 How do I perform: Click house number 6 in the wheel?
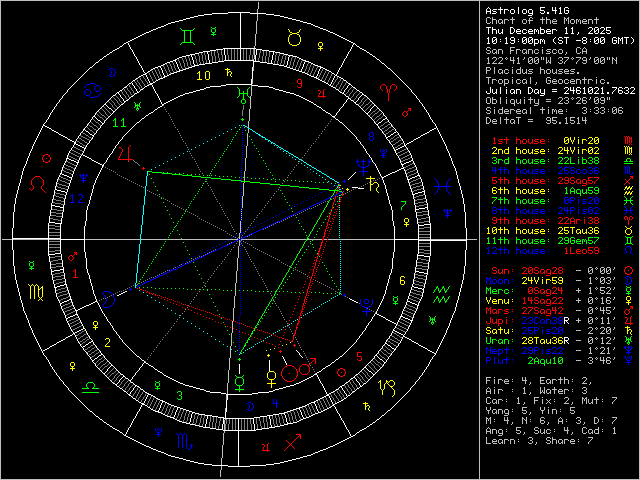point(402,280)
